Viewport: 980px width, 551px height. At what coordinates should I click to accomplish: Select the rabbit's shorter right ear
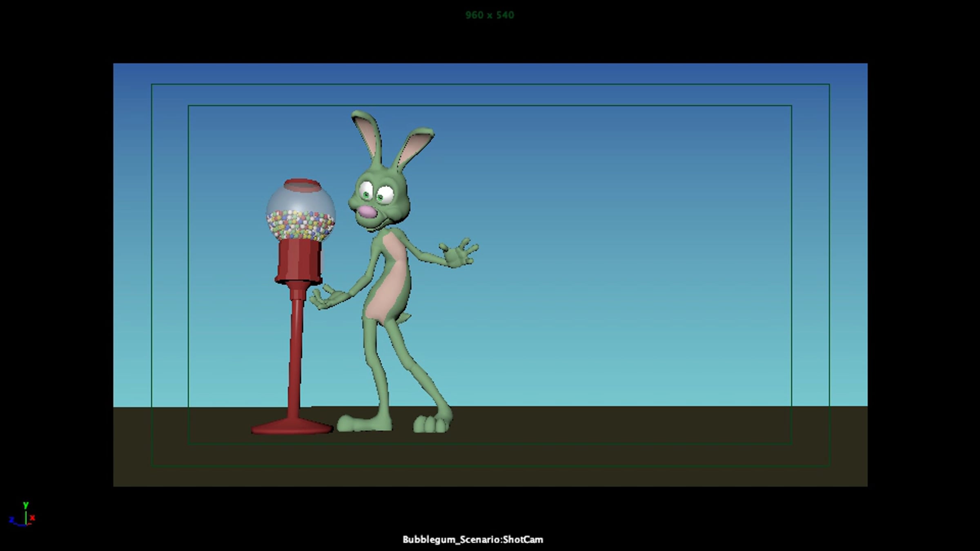coord(414,147)
